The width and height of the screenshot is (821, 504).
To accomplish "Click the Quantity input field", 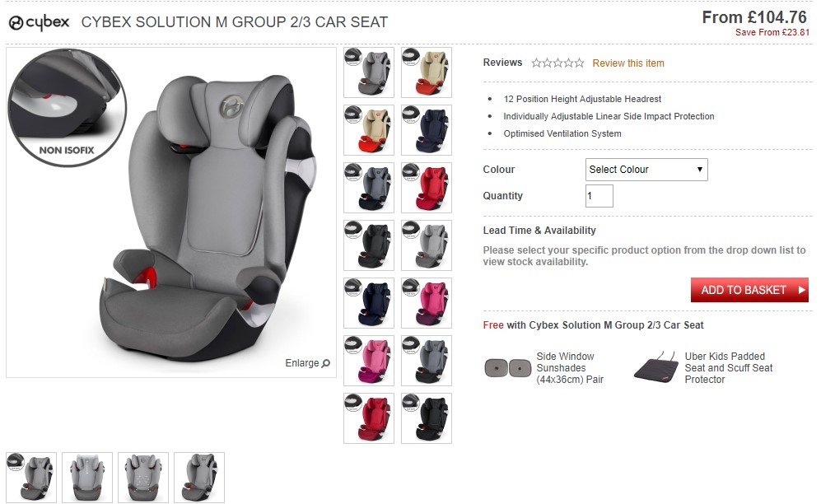I will 599,196.
